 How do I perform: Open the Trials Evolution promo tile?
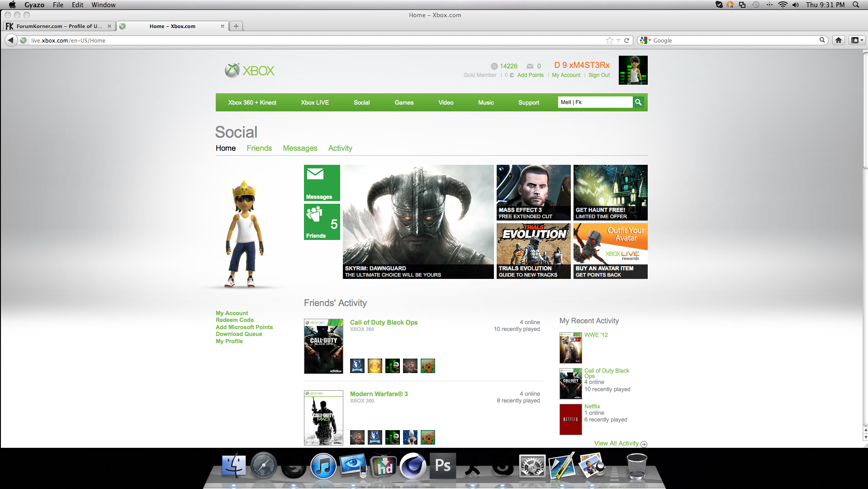533,251
